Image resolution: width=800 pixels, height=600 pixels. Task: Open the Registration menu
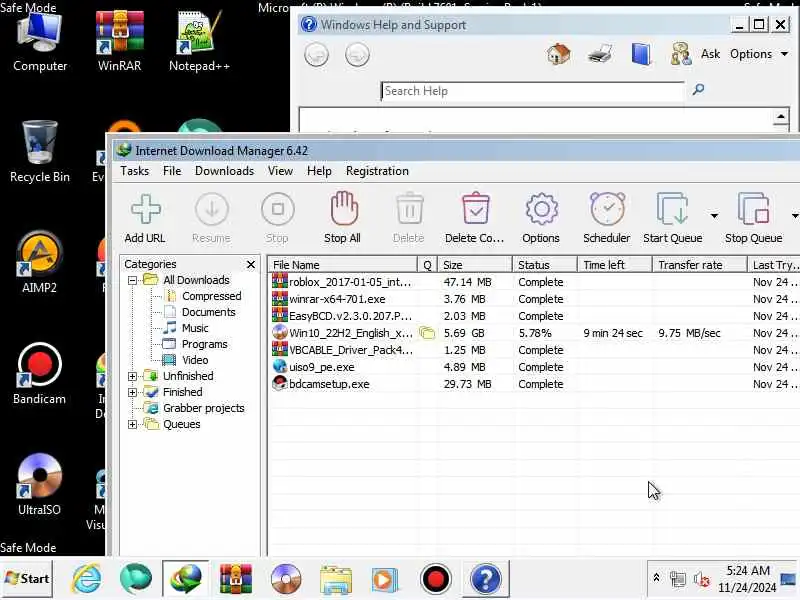pyautogui.click(x=377, y=171)
